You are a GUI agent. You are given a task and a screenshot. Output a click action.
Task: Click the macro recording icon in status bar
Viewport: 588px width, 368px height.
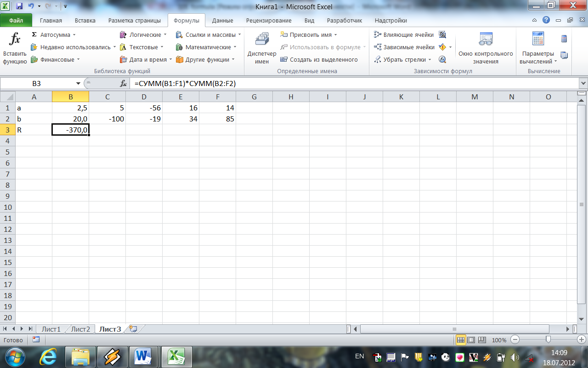36,339
